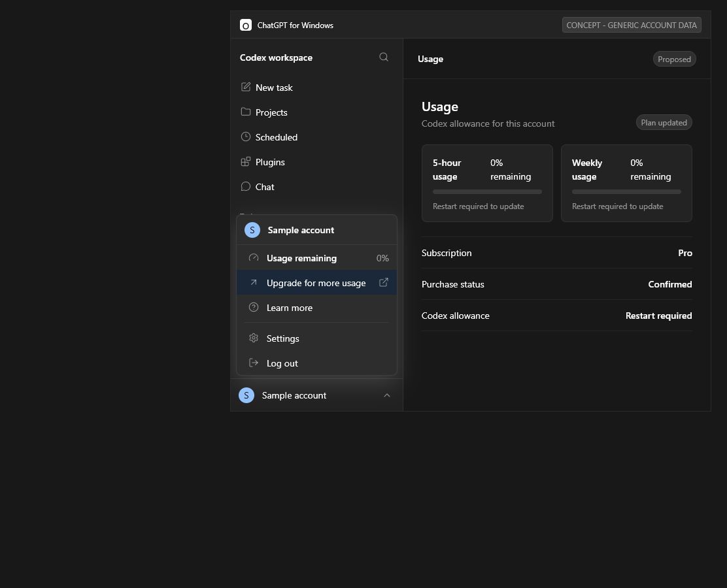This screenshot has width=727, height=588.
Task: Click the Purchase status label
Action: coord(452,284)
